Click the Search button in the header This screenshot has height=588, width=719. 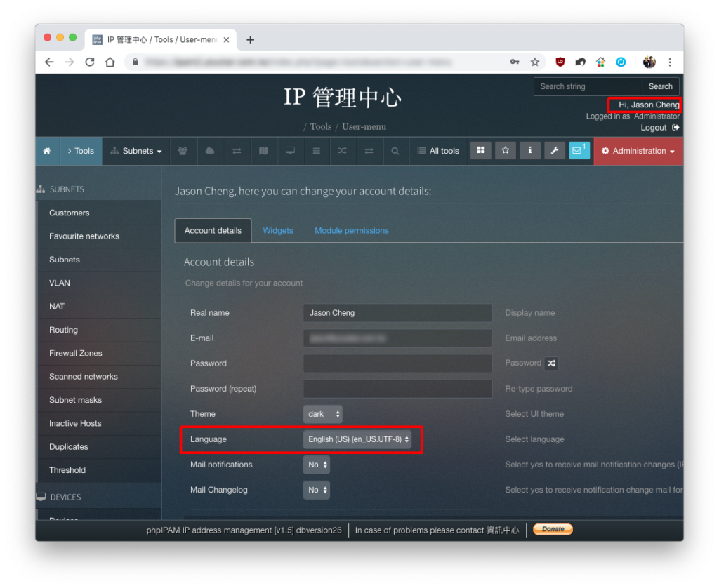660,86
